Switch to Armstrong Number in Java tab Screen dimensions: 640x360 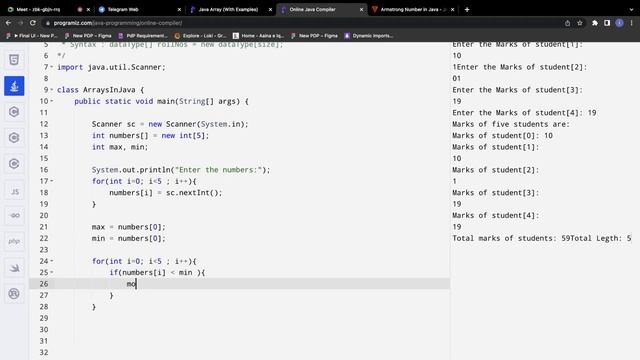coord(413,9)
